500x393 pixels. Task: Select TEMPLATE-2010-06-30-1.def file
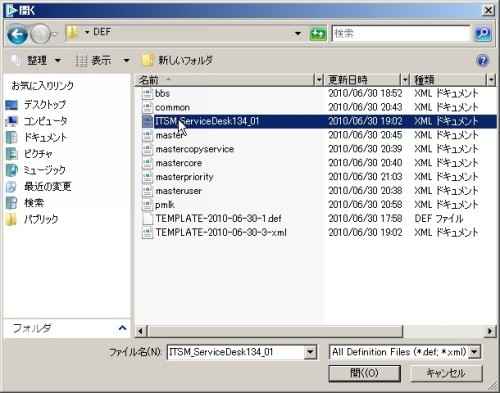[218, 219]
